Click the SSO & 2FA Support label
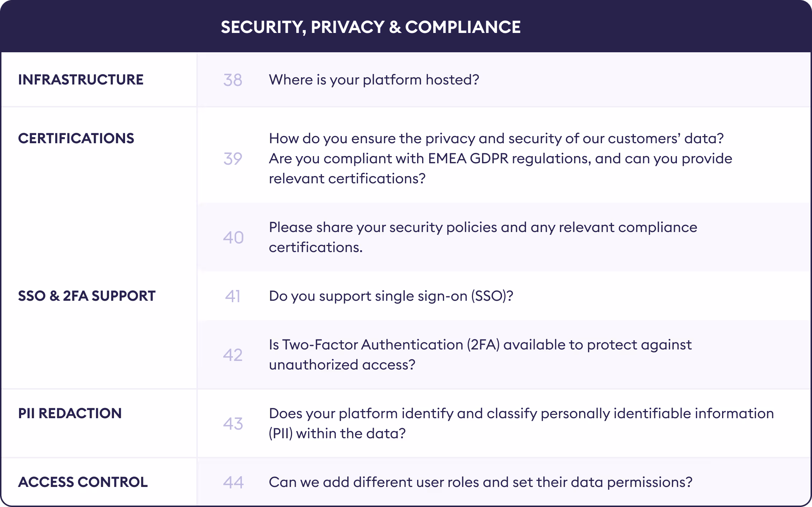 [x=87, y=296]
